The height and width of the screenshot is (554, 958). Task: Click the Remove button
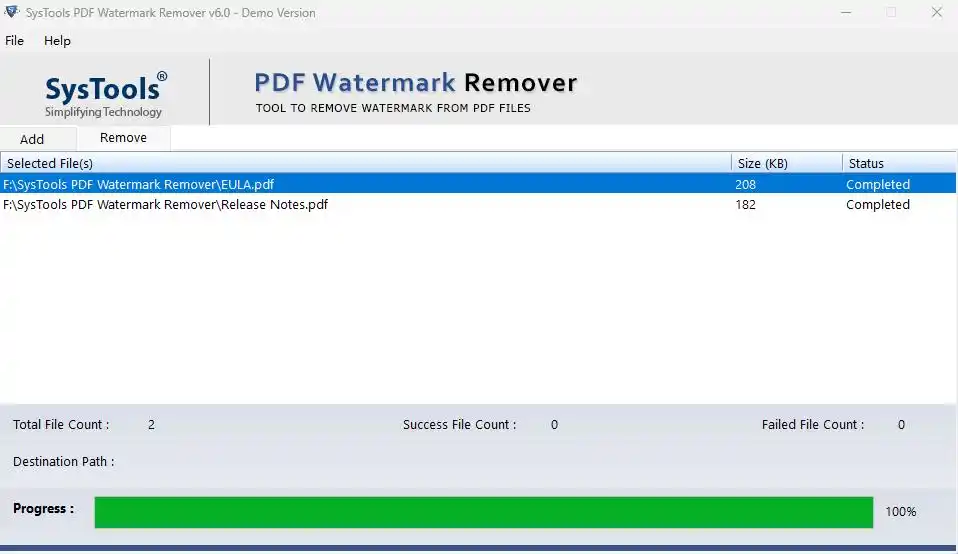pos(123,137)
